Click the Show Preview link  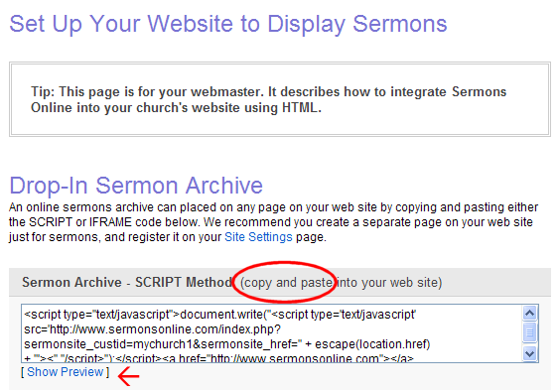65,372
